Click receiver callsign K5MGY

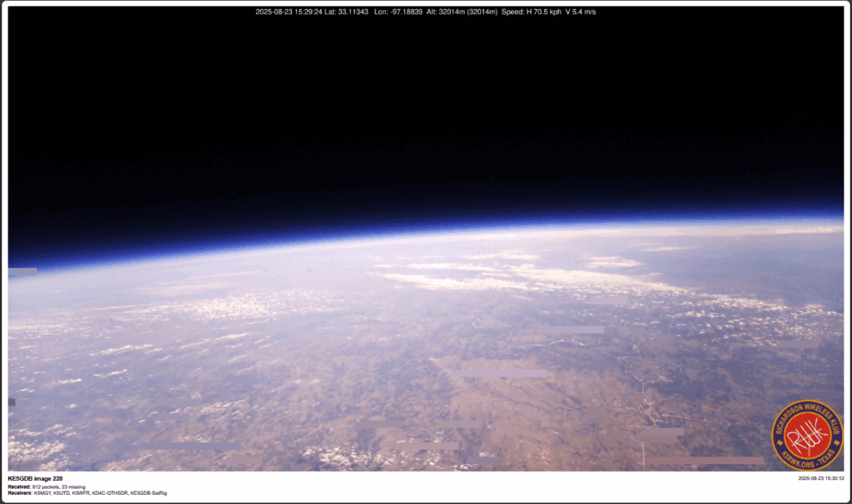tap(42, 493)
